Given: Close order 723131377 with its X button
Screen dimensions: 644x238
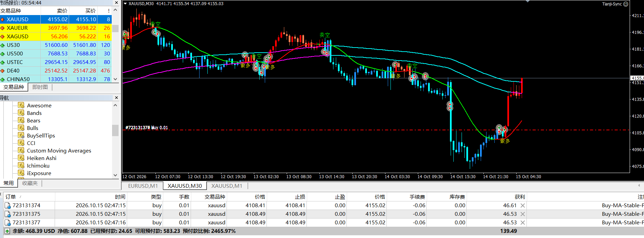Looking at the screenshot, I should (x=523, y=223).
